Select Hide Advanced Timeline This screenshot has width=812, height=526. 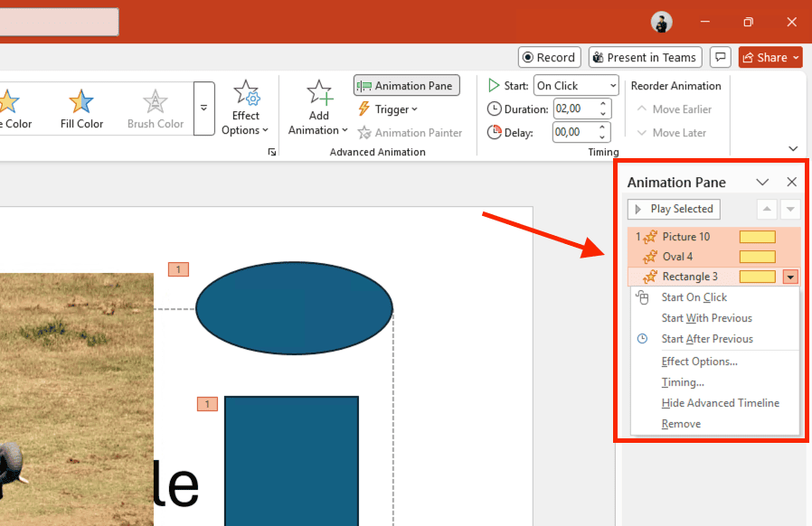[720, 403]
